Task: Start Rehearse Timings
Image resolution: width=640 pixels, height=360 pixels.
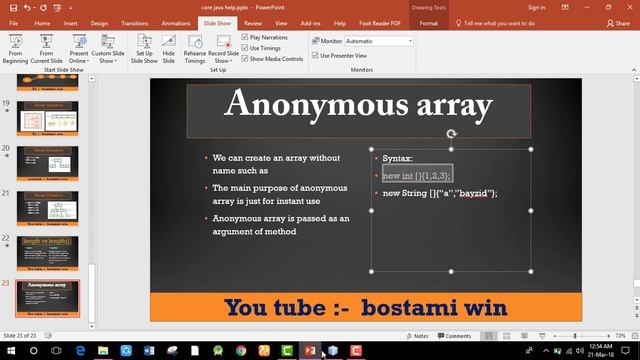Action: (195, 49)
